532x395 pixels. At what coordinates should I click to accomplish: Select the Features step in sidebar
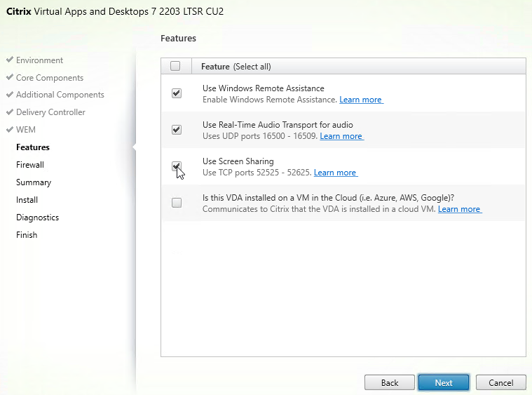[33, 147]
